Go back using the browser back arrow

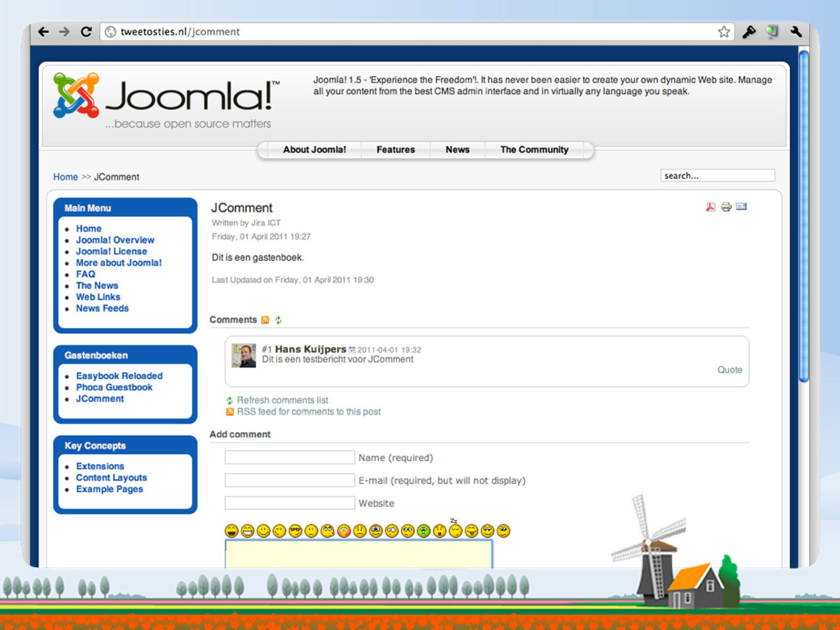click(44, 31)
